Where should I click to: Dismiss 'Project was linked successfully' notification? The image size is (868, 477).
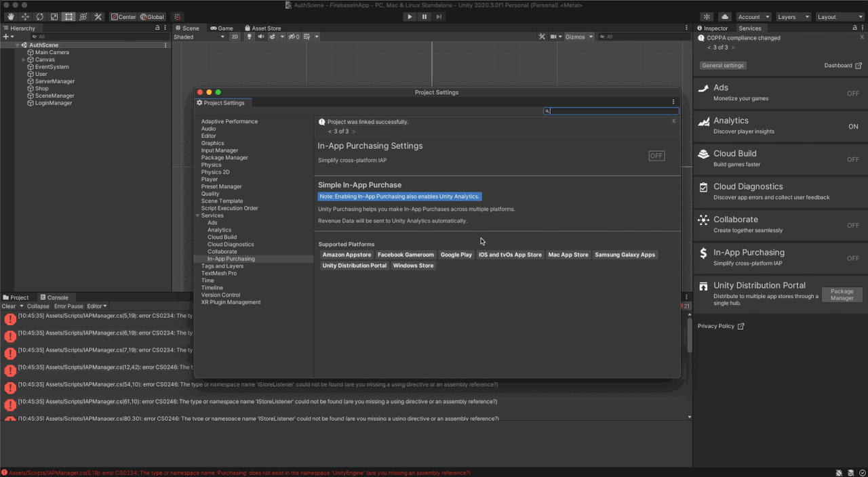coord(673,121)
